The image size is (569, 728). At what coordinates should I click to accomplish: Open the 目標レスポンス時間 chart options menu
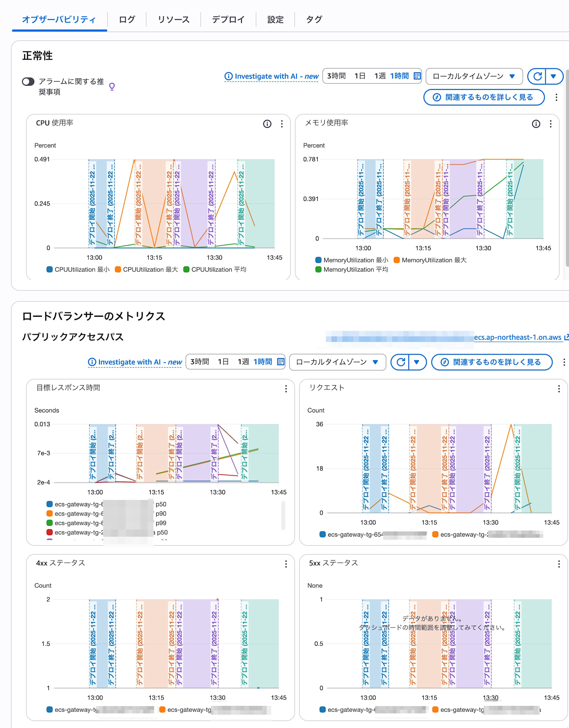tap(286, 389)
